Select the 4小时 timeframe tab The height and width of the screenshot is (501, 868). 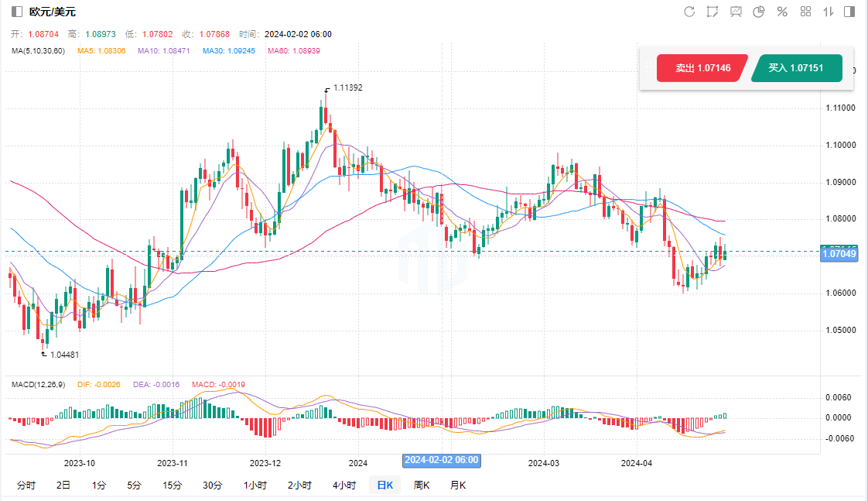point(344,486)
